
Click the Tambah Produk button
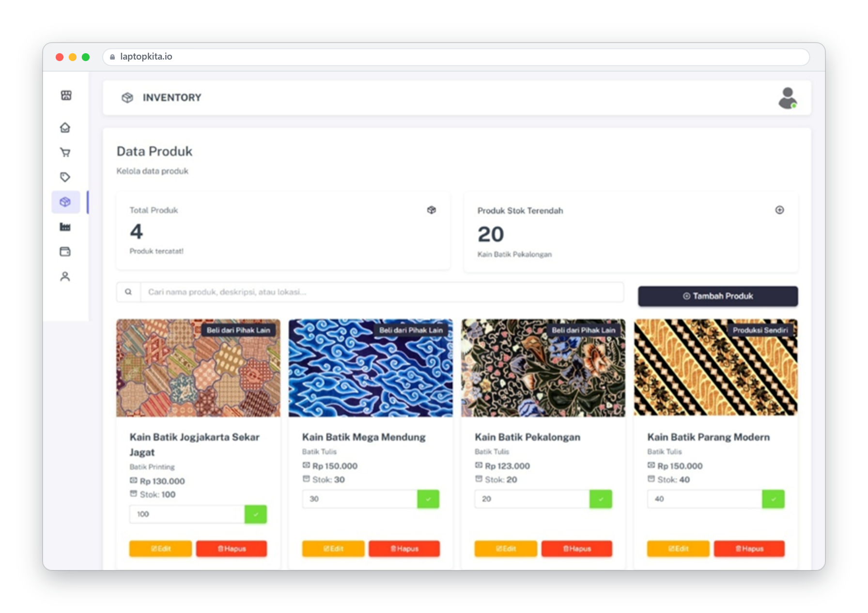(x=718, y=296)
